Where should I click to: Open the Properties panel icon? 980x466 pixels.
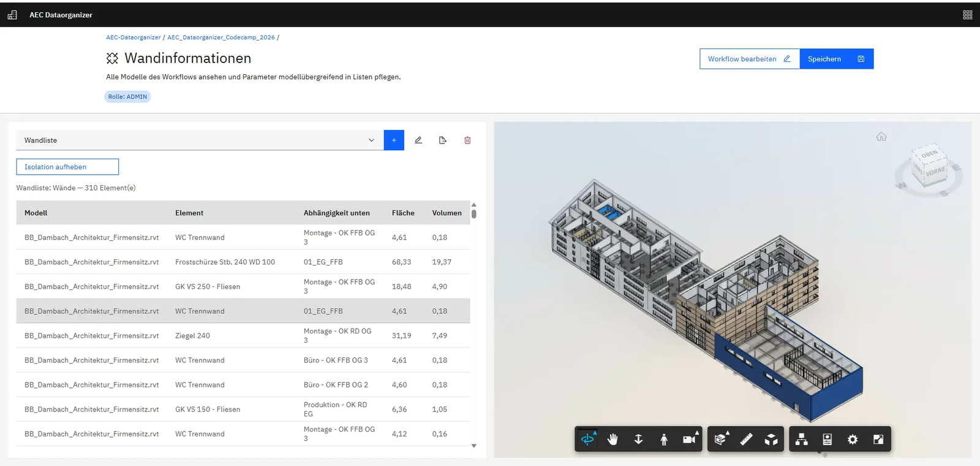pyautogui.click(x=827, y=439)
